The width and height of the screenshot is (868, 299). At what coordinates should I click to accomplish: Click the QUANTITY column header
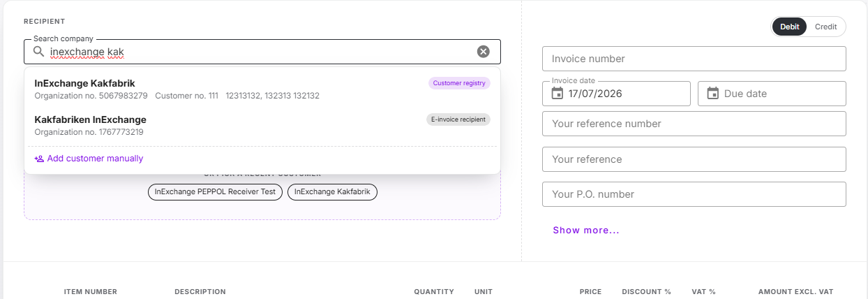pyautogui.click(x=434, y=291)
